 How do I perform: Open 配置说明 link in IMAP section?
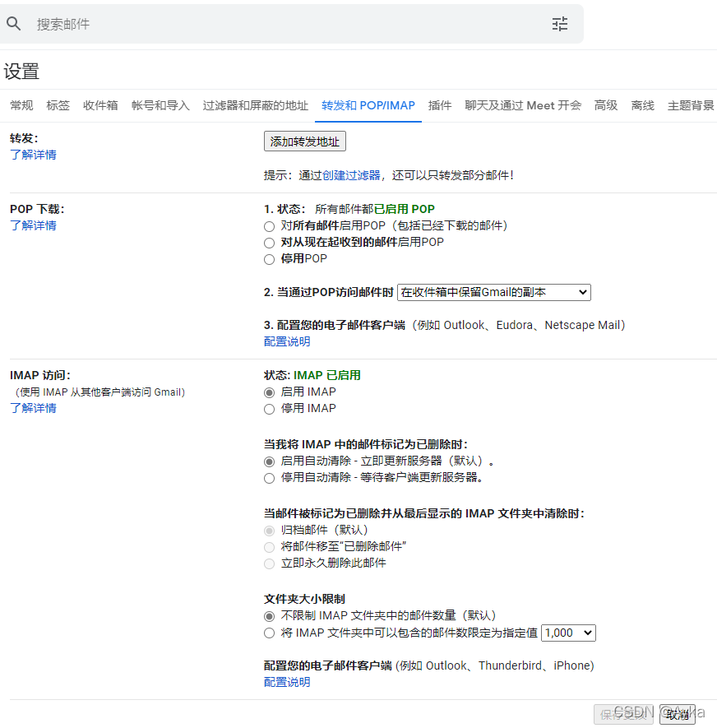(287, 682)
